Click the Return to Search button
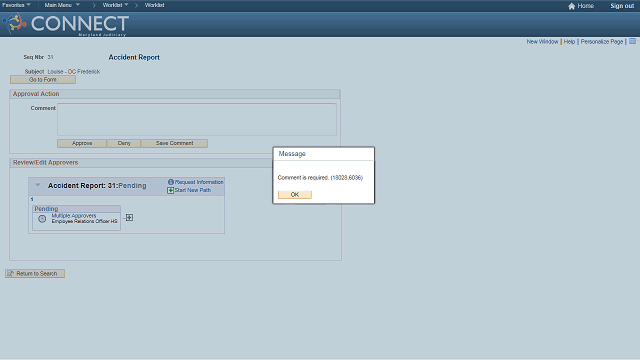Image resolution: width=640 pixels, height=360 pixels. tap(35, 273)
